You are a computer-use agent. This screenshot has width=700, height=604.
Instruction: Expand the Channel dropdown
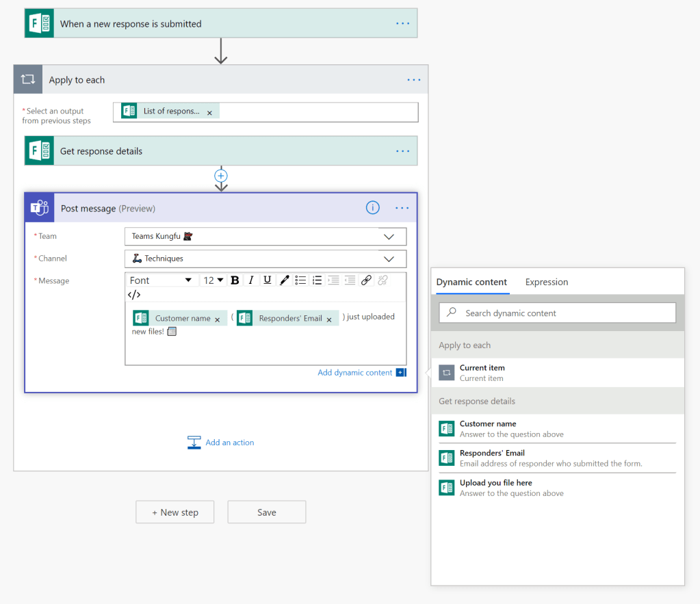pos(389,259)
